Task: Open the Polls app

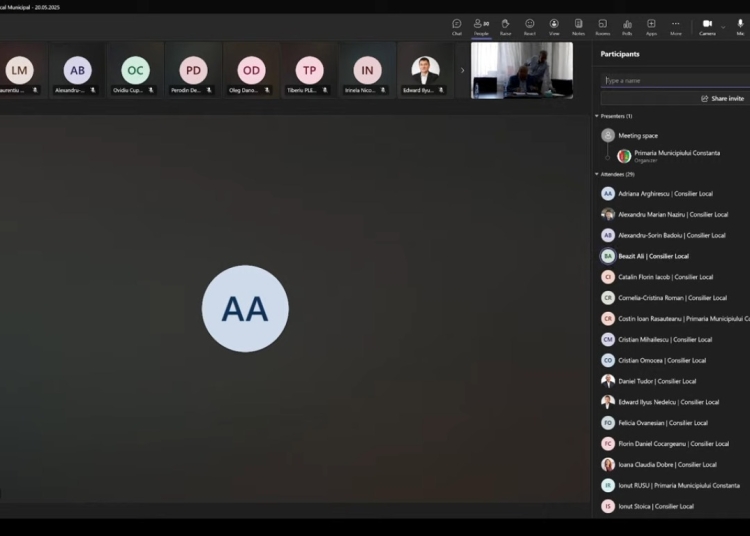Action: coord(627,27)
